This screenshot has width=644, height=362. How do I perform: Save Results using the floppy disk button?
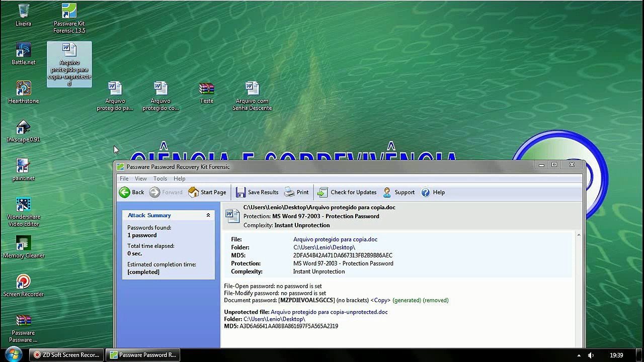coord(257,192)
